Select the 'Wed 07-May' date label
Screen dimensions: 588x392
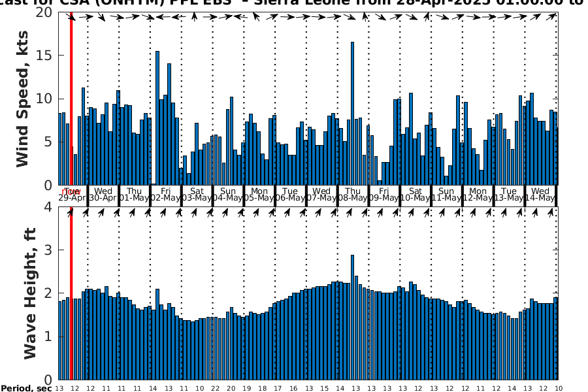click(321, 194)
